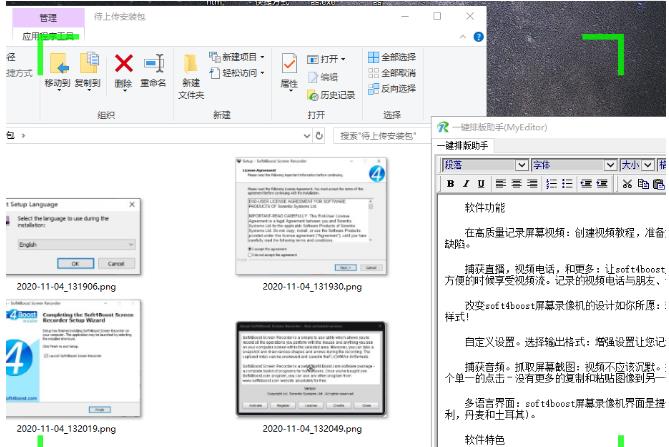669x447 pixels.
Task: Open the size (大小) dropdown
Action: 648,165
